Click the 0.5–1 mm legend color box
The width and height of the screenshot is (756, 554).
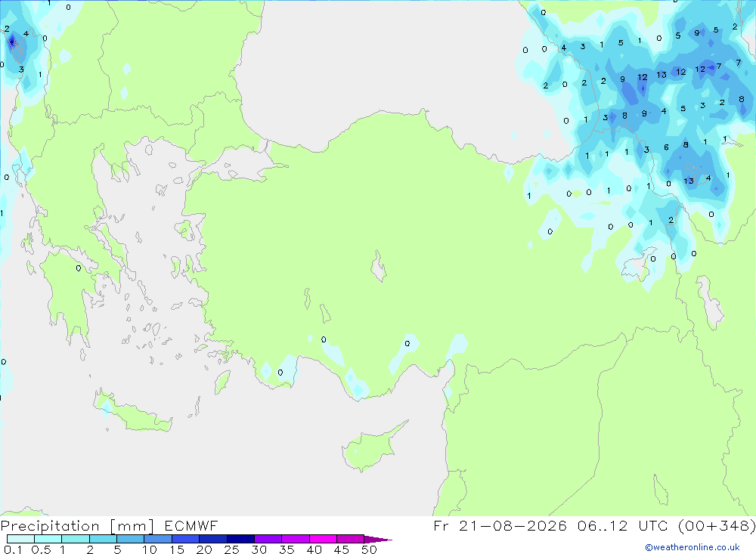(x=48, y=539)
